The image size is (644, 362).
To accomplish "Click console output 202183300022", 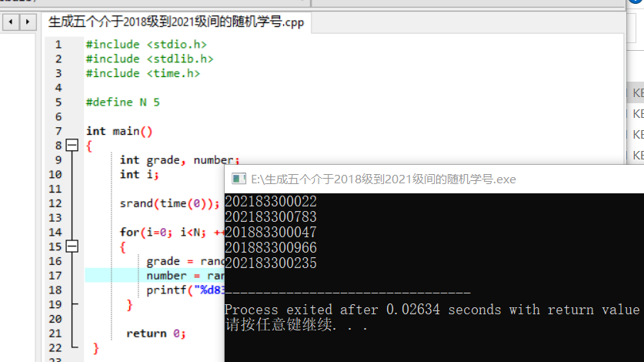I will coord(271,202).
